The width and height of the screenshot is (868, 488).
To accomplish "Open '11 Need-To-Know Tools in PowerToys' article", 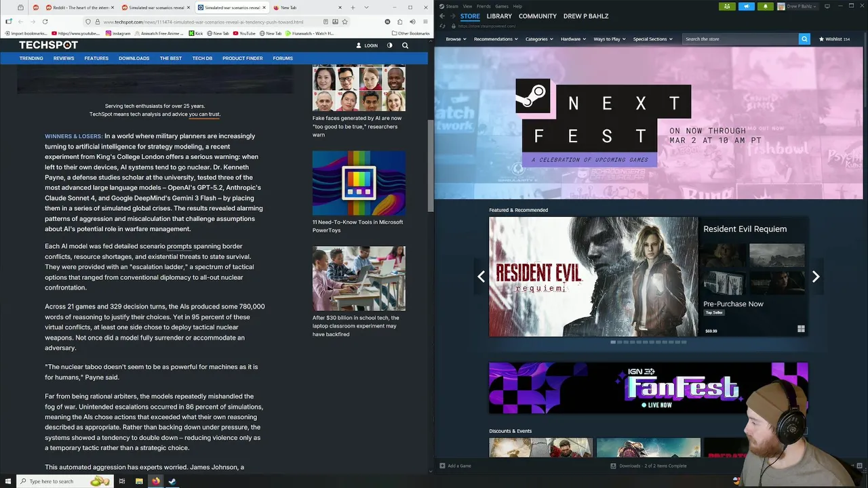I will [x=357, y=226].
